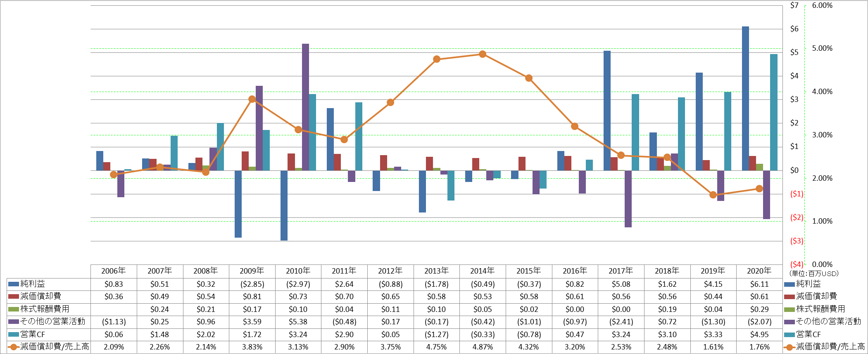Click the 純利益 cell showing $5.08

click(621, 284)
